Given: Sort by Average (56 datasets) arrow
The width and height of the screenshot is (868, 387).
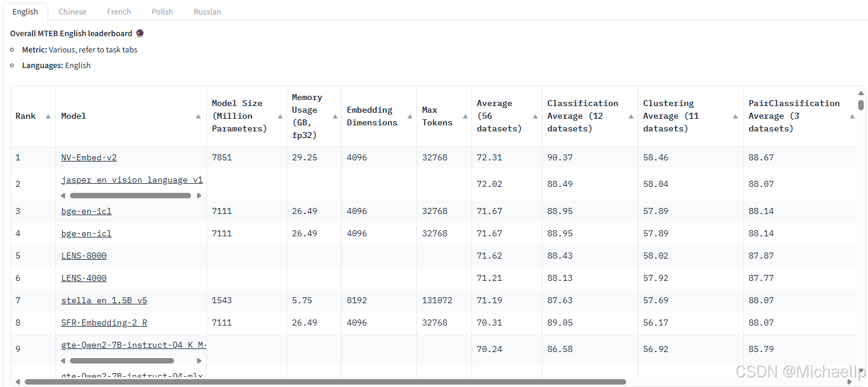Looking at the screenshot, I should click(x=535, y=116).
